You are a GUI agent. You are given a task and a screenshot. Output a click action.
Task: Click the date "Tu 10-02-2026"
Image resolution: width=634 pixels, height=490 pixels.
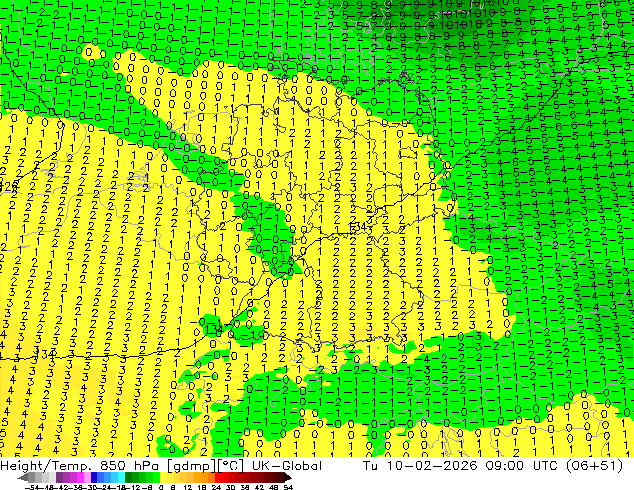coord(420,466)
